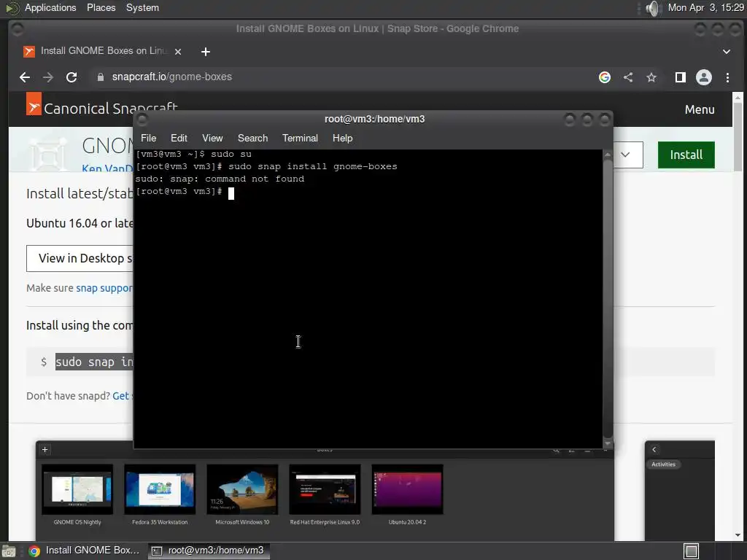Bookmark this page with the star icon
This screenshot has height=560, width=747.
pyautogui.click(x=651, y=77)
